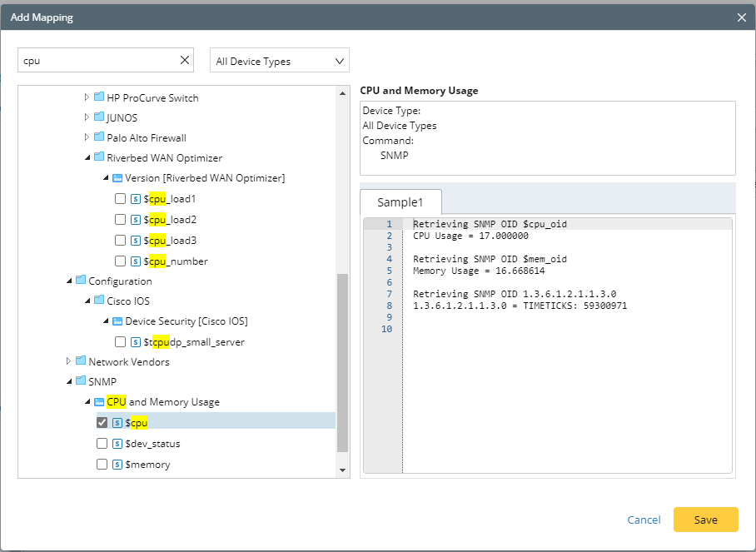This screenshot has height=552, width=756.
Task: Expand the JUNOS tree node
Action: (x=87, y=117)
